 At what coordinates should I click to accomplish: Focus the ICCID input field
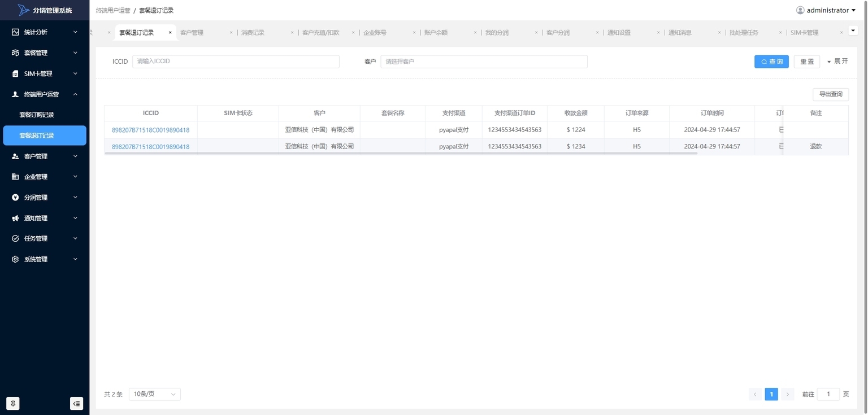(236, 62)
